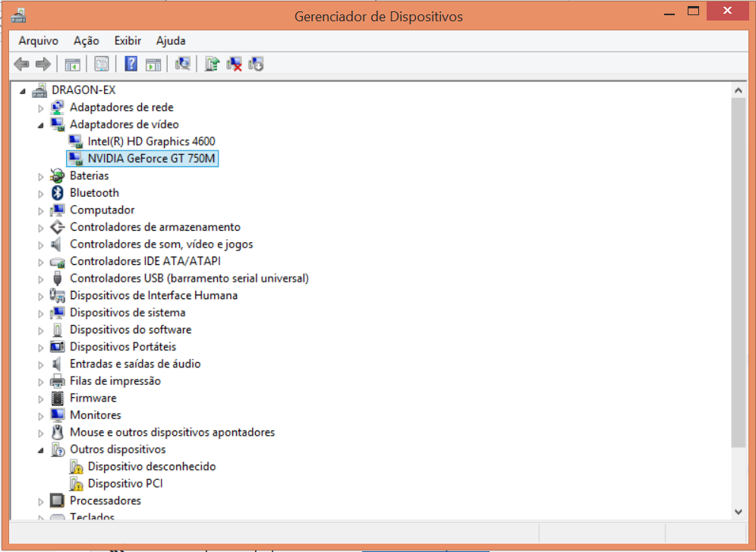756x552 pixels.
Task: Click the Uninstall device red X icon
Action: click(x=235, y=64)
